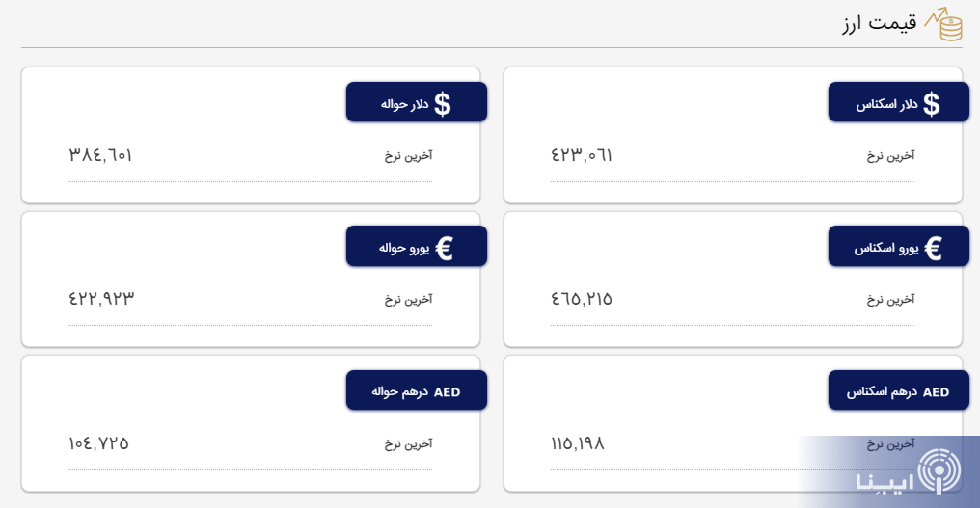Click the euro transfer rate ۴۲۲,۹۲۳
980x508 pixels.
tap(101, 299)
